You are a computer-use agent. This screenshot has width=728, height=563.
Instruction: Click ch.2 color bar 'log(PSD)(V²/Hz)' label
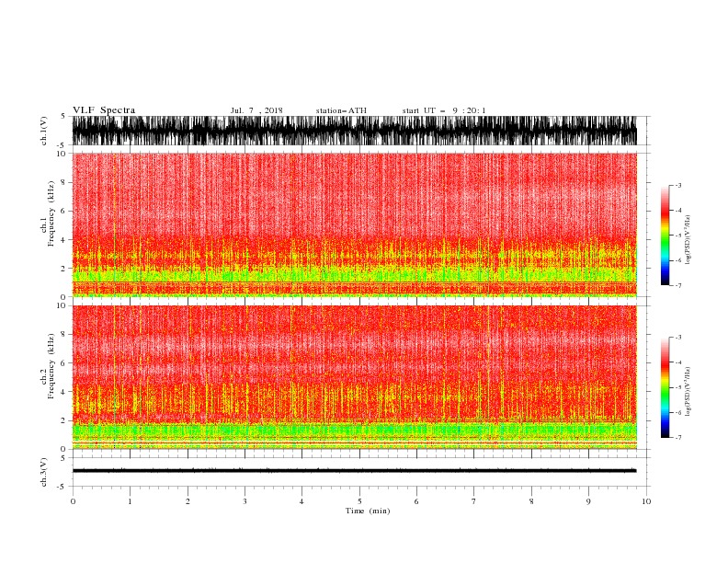point(688,392)
